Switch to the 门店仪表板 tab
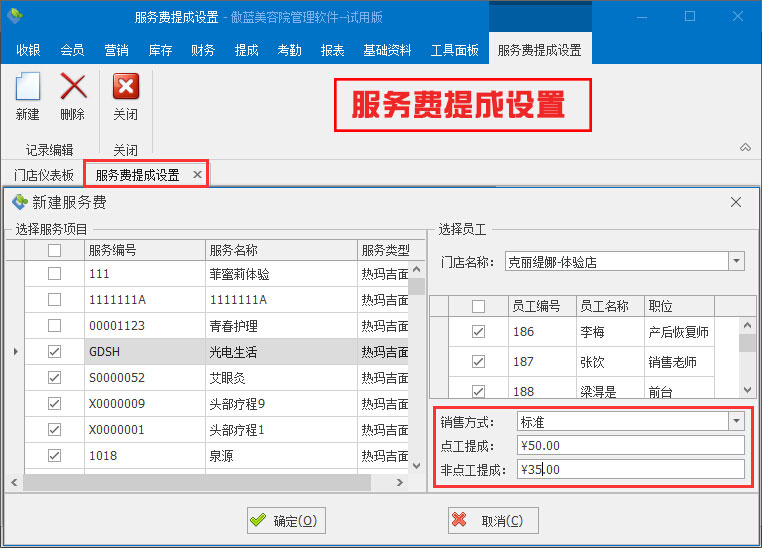Viewport: 762px width, 548px height. pyautogui.click(x=43, y=175)
